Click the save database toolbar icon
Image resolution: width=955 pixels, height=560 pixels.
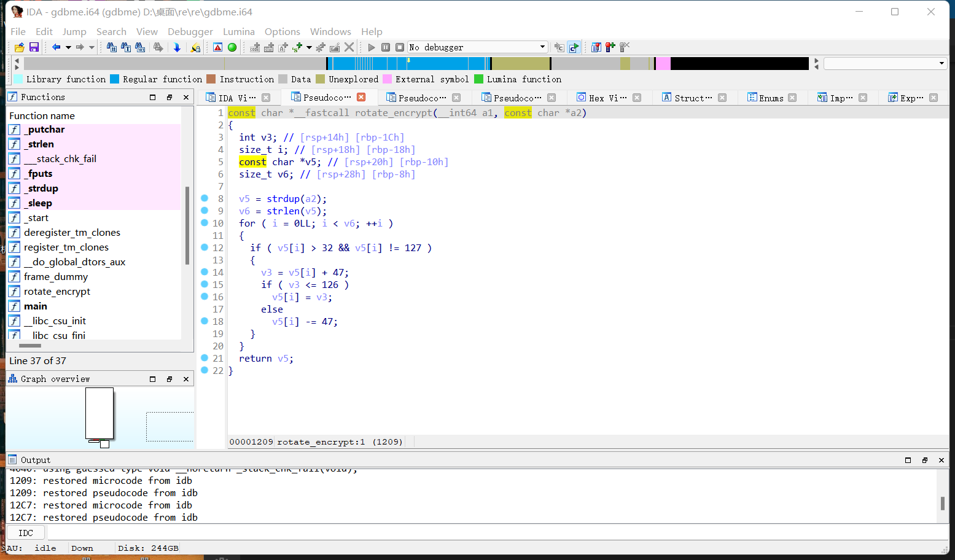34,47
